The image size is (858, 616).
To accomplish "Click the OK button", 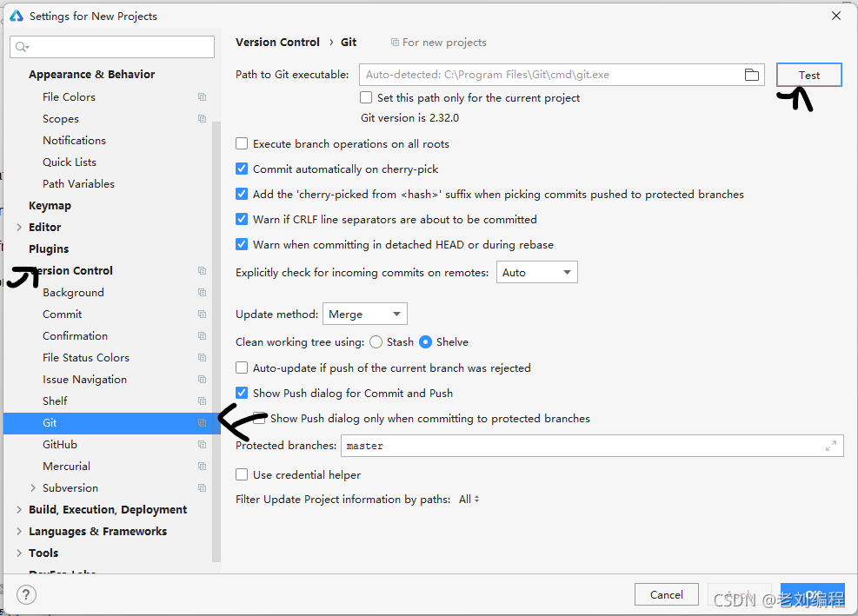I will [x=813, y=594].
